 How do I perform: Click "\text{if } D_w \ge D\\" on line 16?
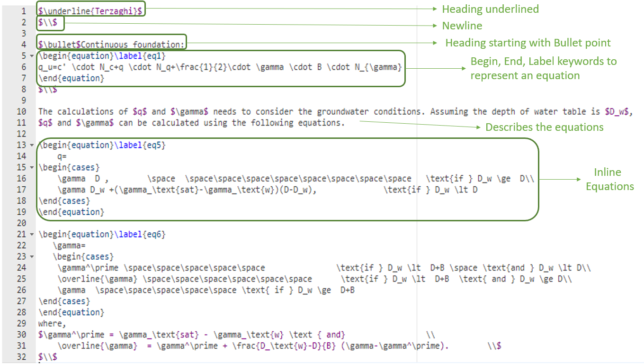480,179
